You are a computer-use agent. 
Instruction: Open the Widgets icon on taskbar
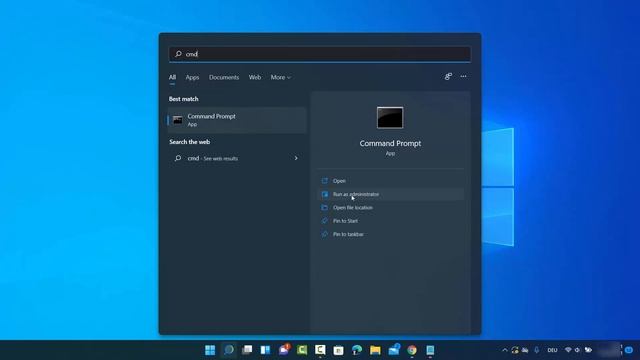point(265,350)
